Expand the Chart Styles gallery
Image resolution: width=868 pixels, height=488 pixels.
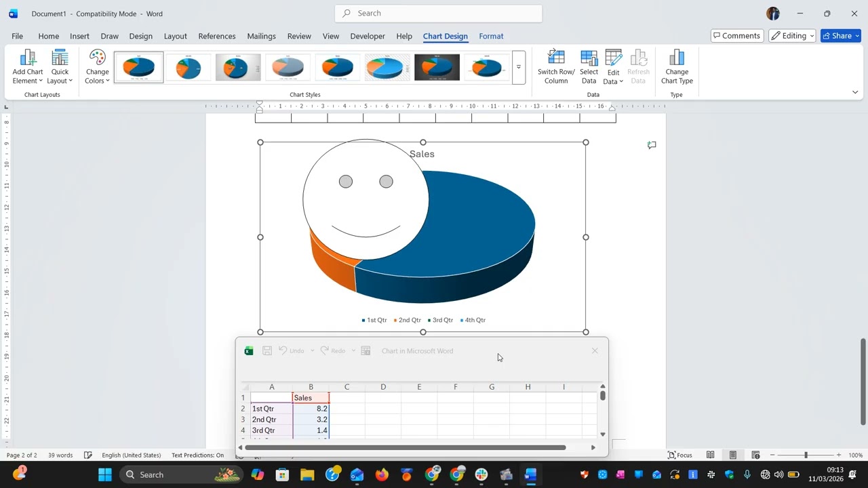point(519,68)
